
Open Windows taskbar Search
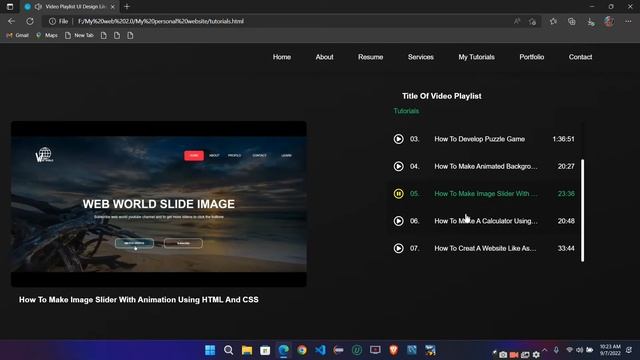pyautogui.click(x=229, y=350)
